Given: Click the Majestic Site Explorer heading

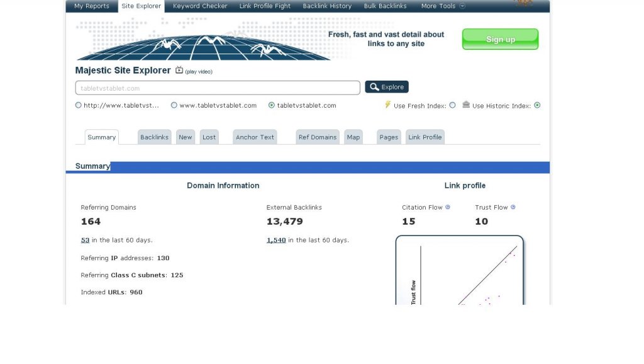Looking at the screenshot, I should pos(123,71).
